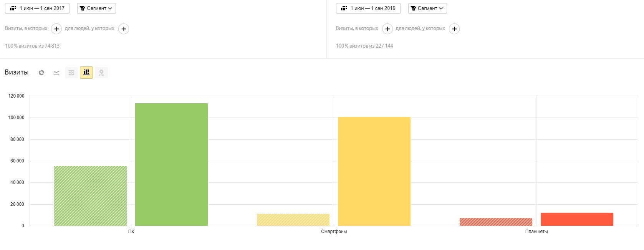This screenshot has width=644, height=250.
Task: Add people condition for 2019 segment
Action: click(454, 29)
